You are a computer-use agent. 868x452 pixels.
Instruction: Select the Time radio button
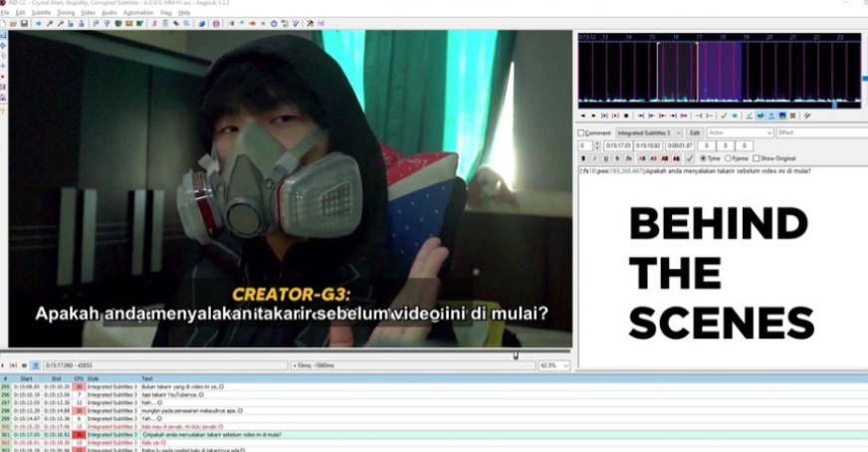tap(703, 158)
